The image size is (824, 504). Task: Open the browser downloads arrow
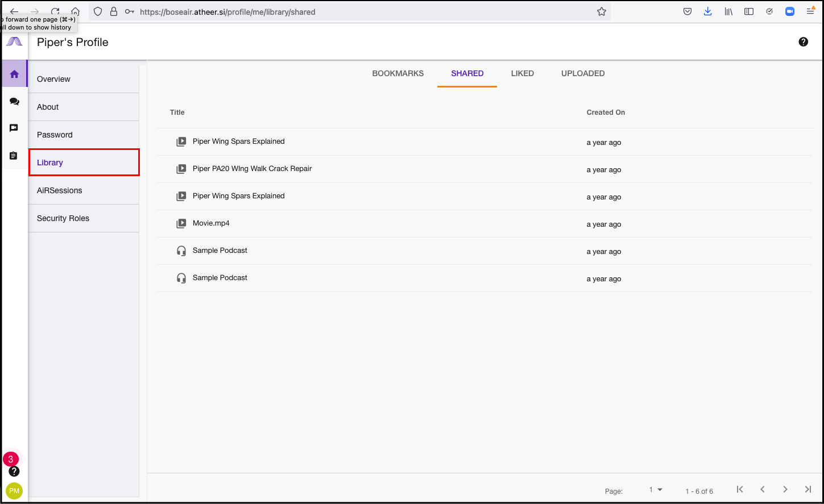pyautogui.click(x=708, y=11)
